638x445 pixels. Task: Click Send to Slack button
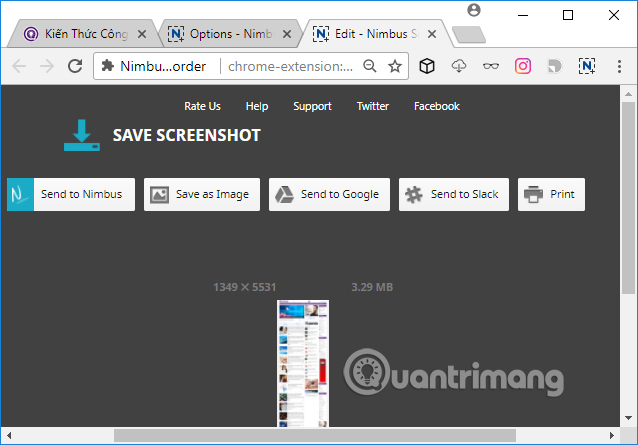pyautogui.click(x=454, y=194)
